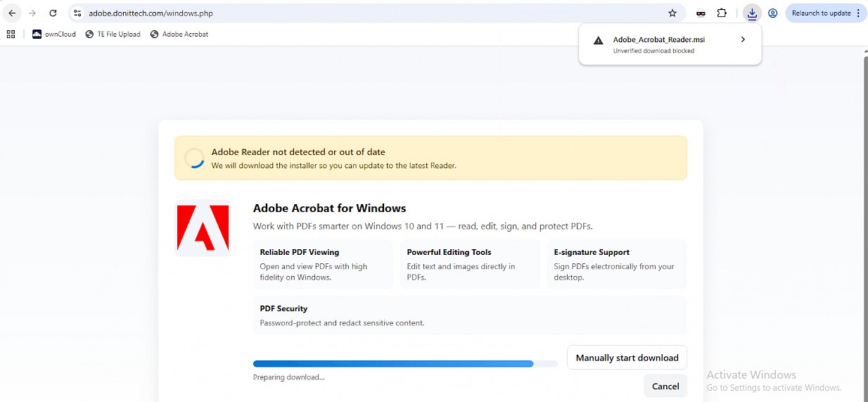Reload the current page
This screenshot has height=402, width=868.
click(x=53, y=13)
